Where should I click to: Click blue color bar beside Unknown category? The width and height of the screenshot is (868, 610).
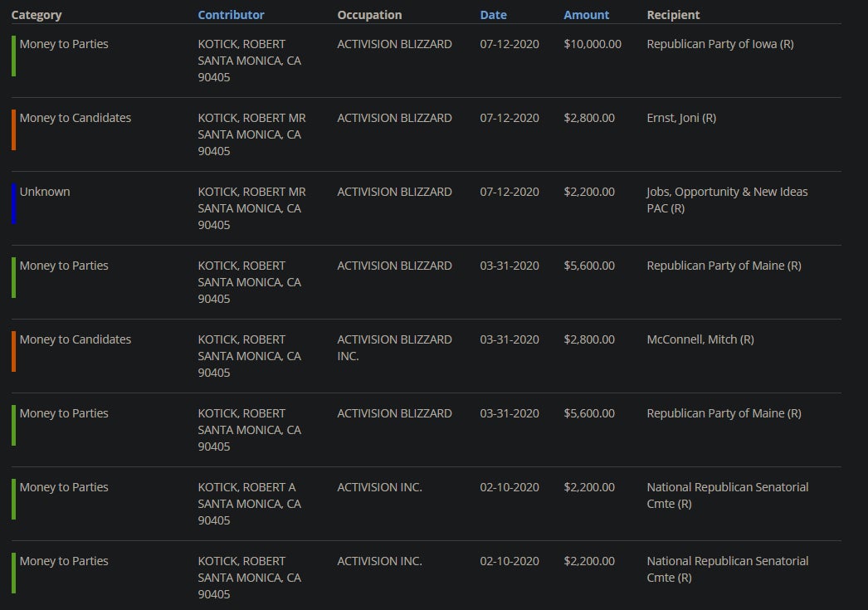pyautogui.click(x=13, y=203)
